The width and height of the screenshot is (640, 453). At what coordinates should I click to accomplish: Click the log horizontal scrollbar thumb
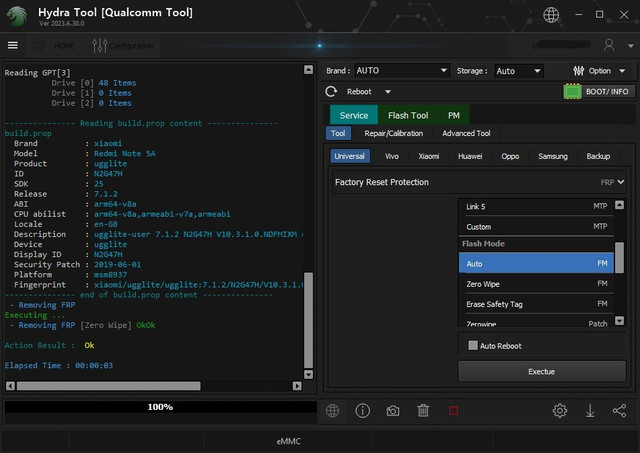[109, 386]
